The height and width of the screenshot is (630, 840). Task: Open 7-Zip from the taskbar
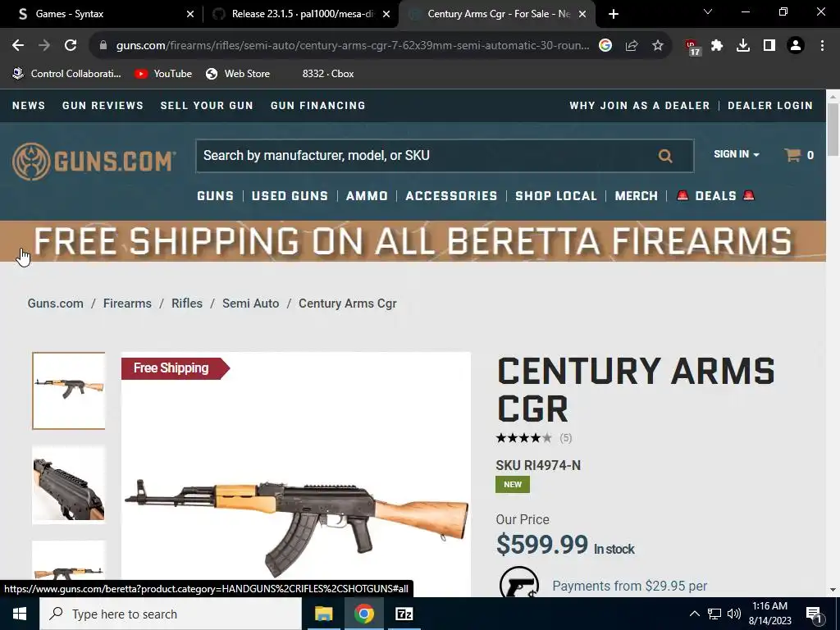(x=404, y=614)
